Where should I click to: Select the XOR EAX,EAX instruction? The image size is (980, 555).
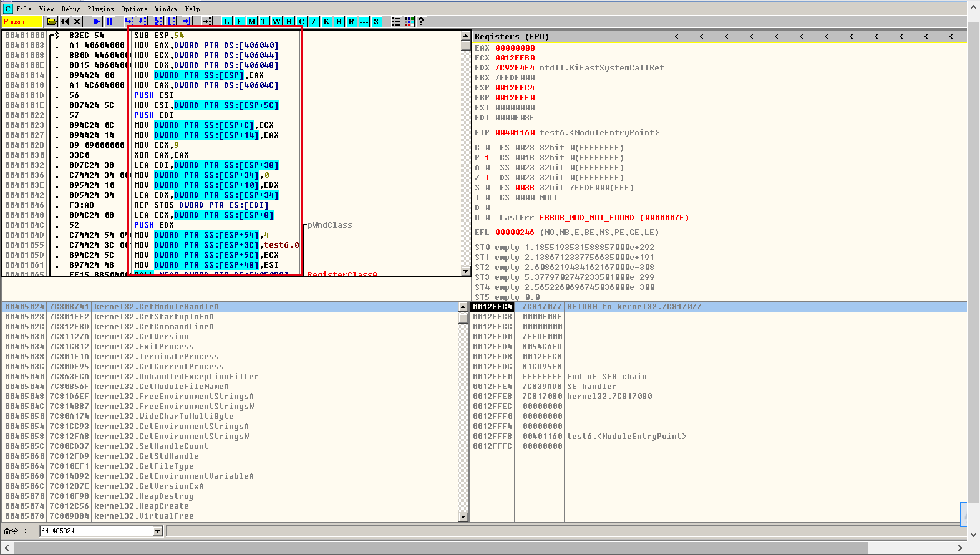click(161, 155)
